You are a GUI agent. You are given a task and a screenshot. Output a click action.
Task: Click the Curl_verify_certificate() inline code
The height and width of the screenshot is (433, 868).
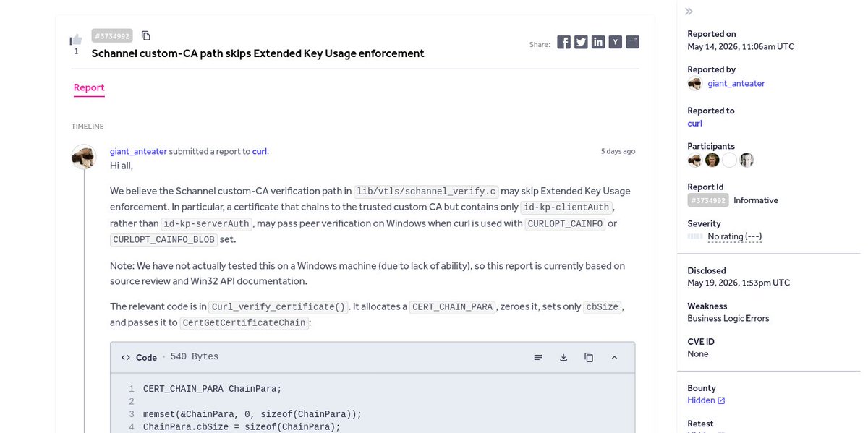279,306
